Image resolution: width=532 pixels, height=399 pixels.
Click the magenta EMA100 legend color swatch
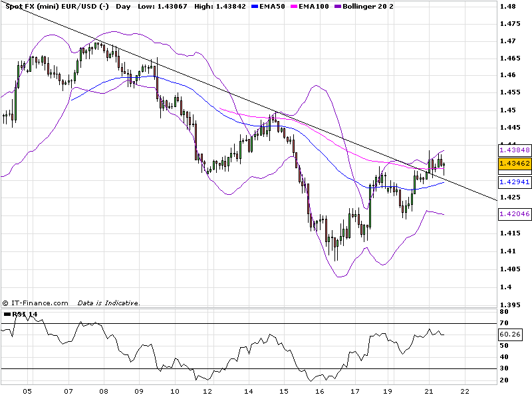coord(294,7)
